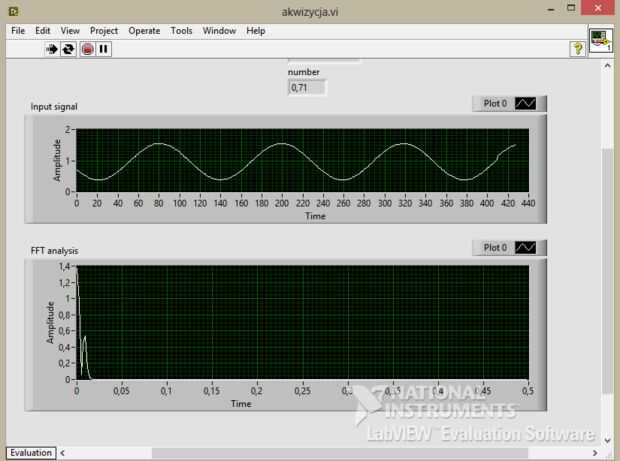Click the LabVIEW icon in the title bar
Screen dimensions: 620x461
(13, 11)
